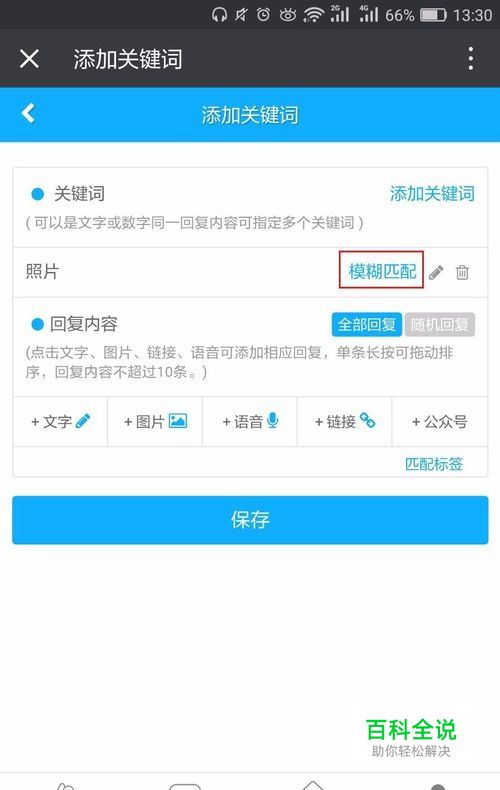
Task: Open the three-dot overflow menu
Action: (x=470, y=58)
